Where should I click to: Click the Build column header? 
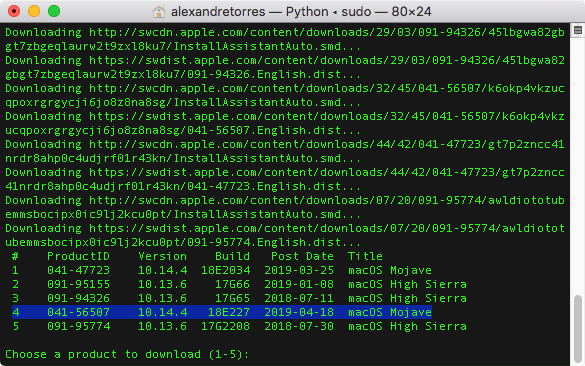tap(232, 256)
